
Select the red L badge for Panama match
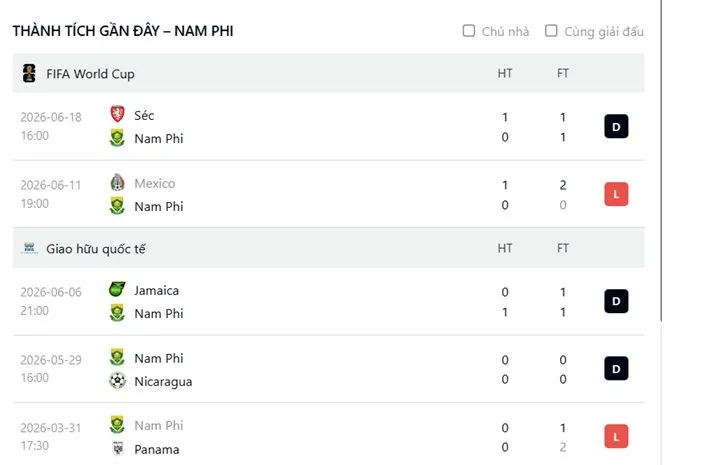(616, 437)
